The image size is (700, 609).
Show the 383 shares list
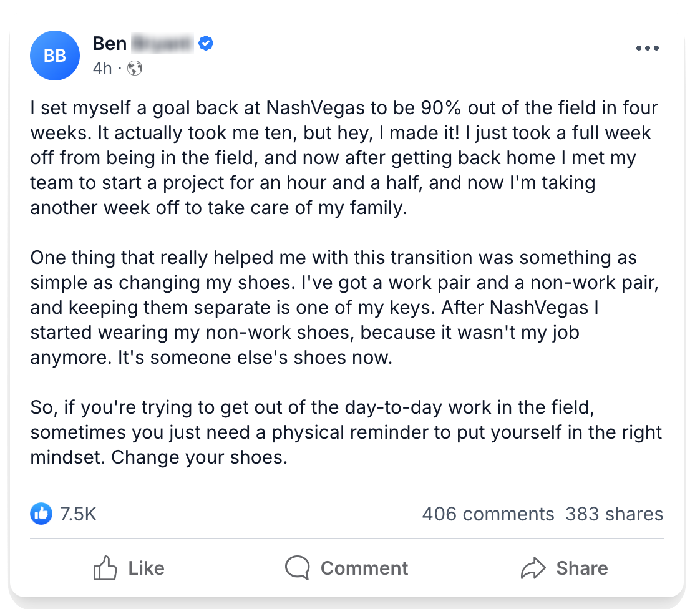(x=614, y=514)
